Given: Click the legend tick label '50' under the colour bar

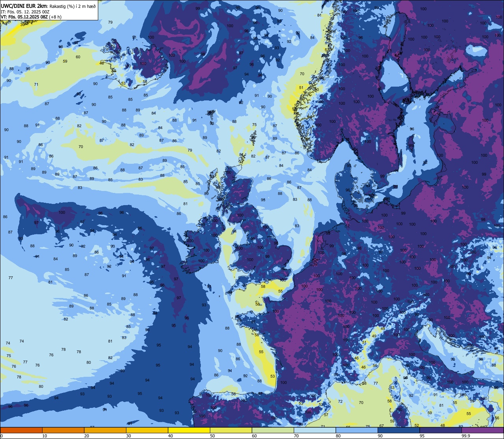Looking at the screenshot, I should [212, 436].
